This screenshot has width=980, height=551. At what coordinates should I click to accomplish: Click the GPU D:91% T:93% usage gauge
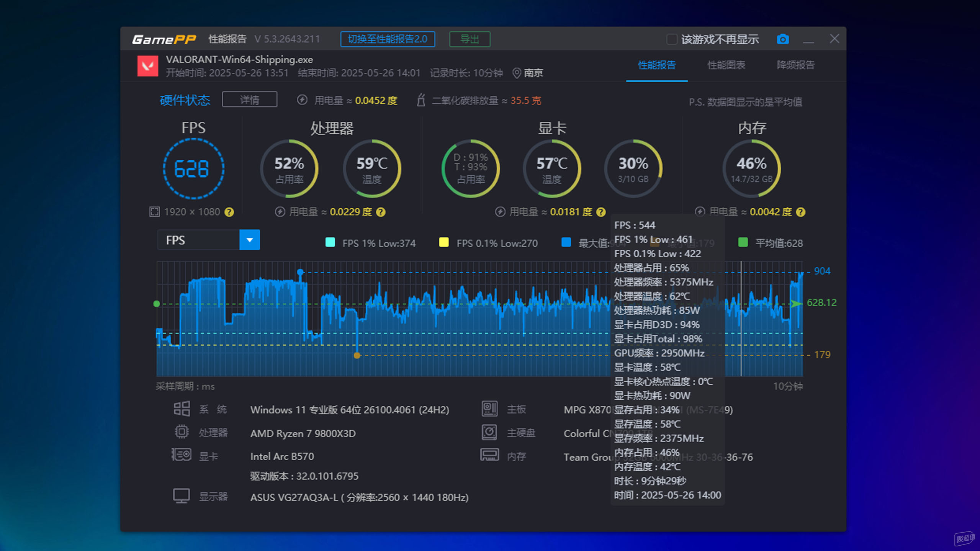click(471, 169)
